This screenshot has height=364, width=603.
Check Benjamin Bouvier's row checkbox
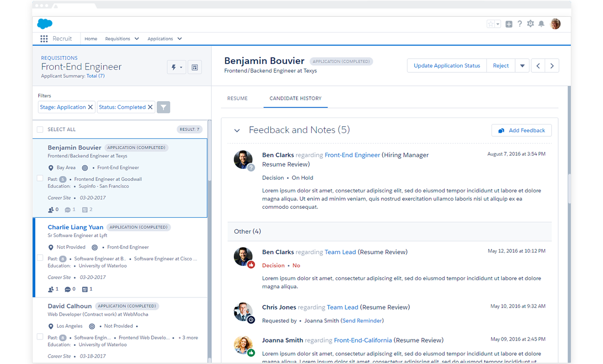click(40, 178)
